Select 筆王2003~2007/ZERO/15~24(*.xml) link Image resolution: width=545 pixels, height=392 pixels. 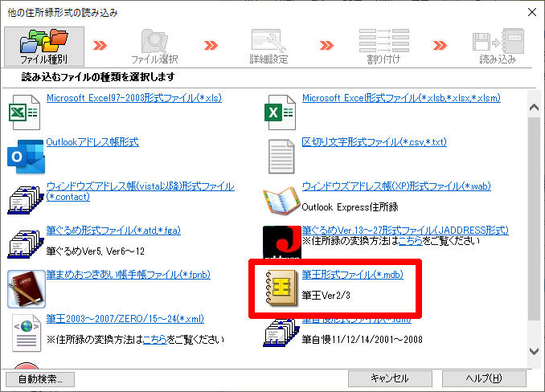[x=125, y=319]
